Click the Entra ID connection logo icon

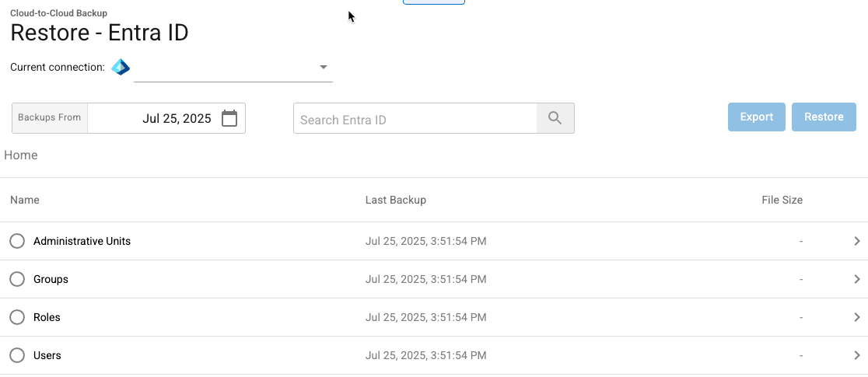[120, 68]
